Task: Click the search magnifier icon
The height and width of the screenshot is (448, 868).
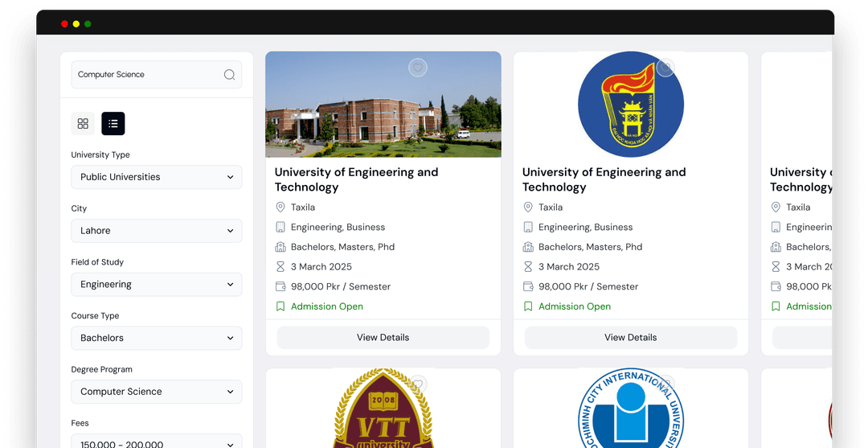Action: [229, 75]
